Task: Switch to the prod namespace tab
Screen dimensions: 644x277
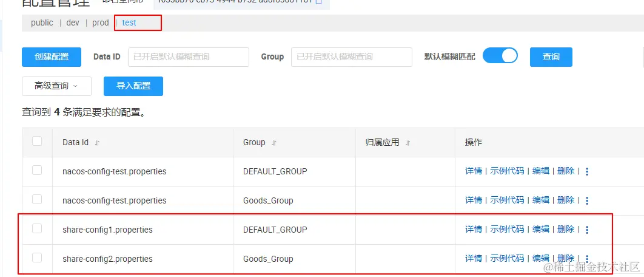Action: point(101,22)
